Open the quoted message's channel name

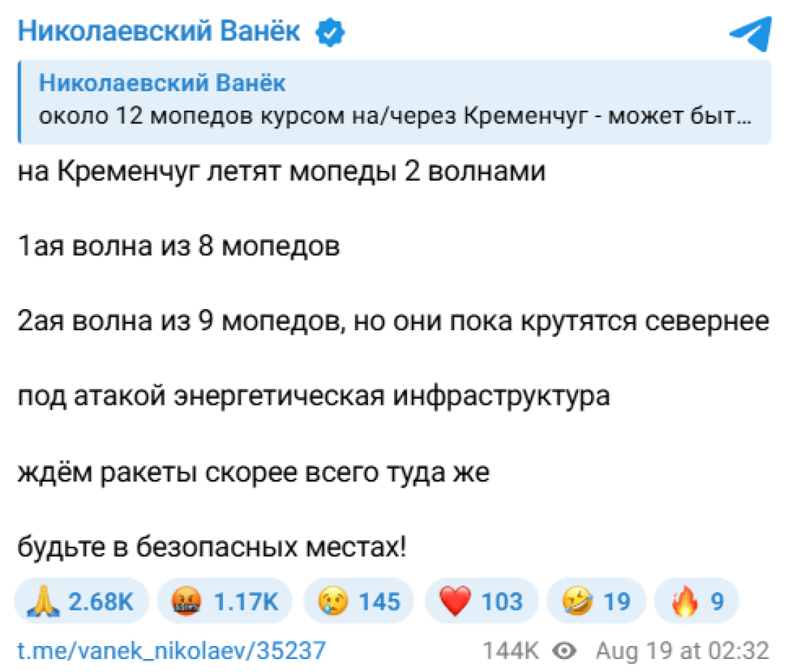(162, 83)
